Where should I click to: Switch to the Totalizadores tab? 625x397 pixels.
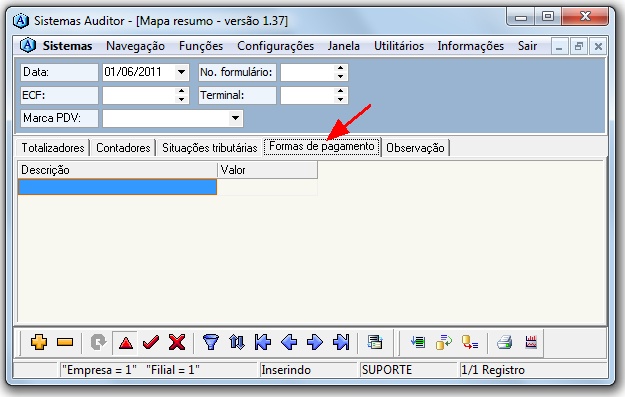[53, 148]
